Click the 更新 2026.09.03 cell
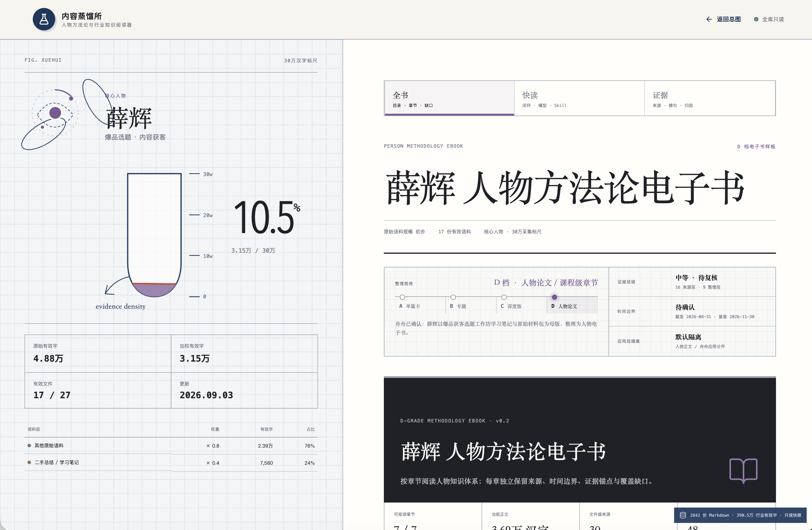The height and width of the screenshot is (530, 812). 244,391
